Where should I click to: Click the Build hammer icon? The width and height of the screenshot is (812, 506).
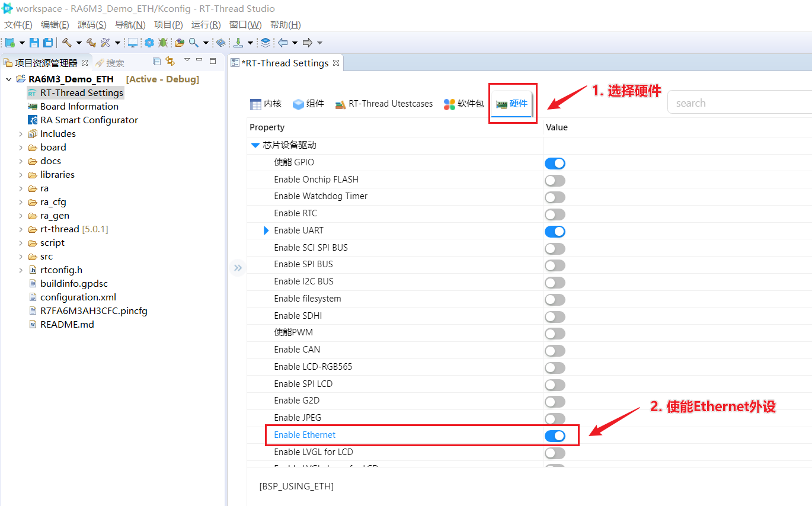coord(67,43)
